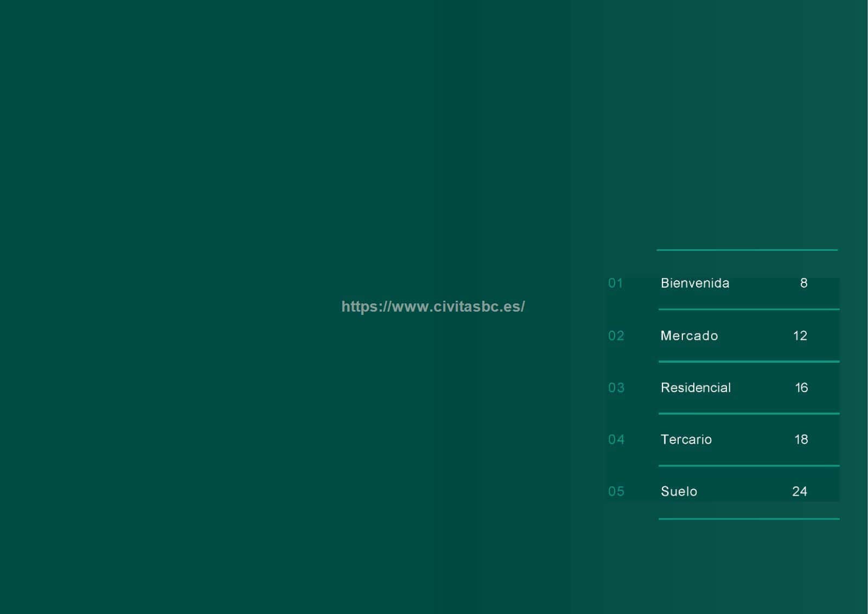Jump to the Tercario section
Viewport: 868px width, 614px height.
tap(686, 440)
